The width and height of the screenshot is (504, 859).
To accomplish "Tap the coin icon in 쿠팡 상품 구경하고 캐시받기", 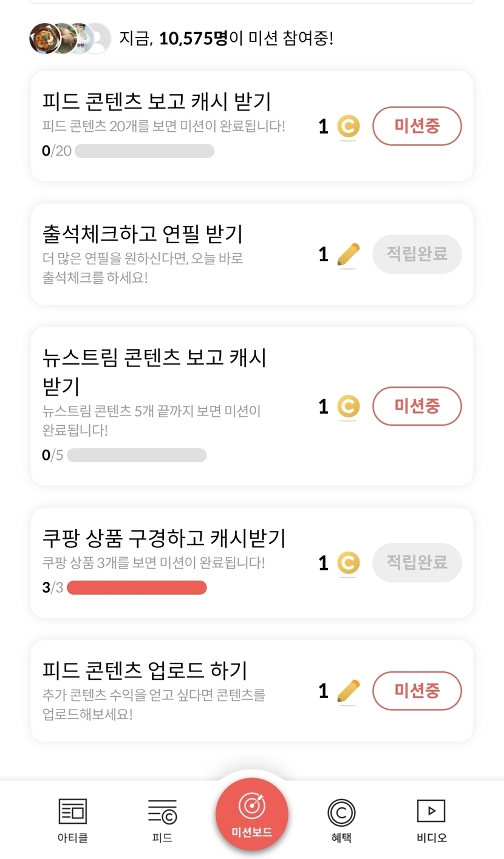I will point(348,563).
